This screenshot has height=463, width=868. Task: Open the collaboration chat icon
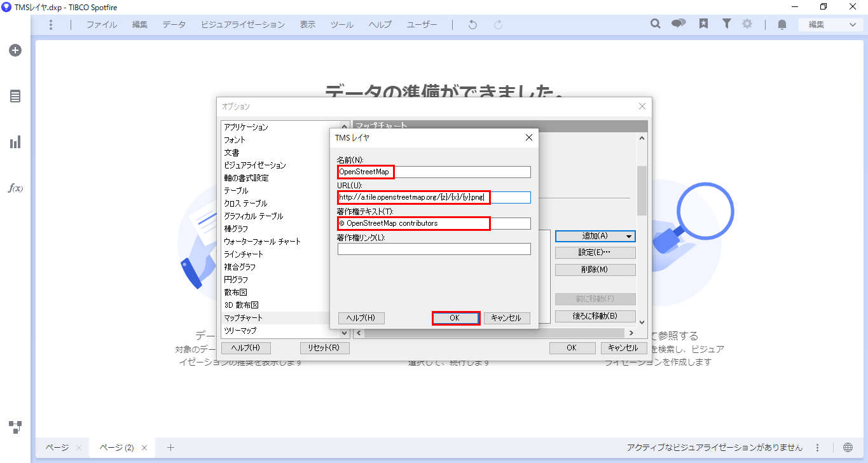(679, 24)
